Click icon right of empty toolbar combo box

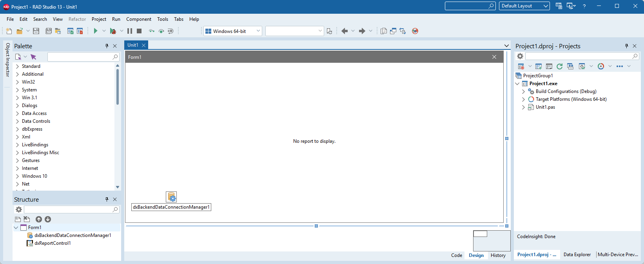(x=330, y=31)
